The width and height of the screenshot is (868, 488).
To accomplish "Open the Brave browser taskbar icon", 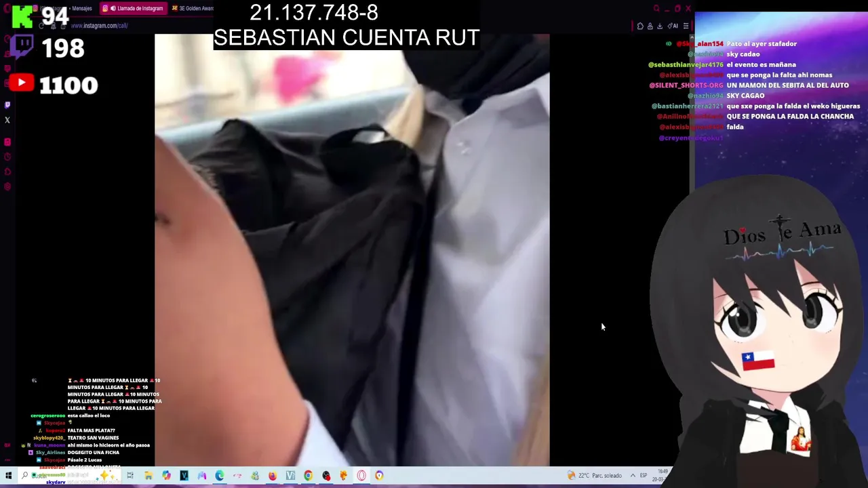I will click(379, 475).
